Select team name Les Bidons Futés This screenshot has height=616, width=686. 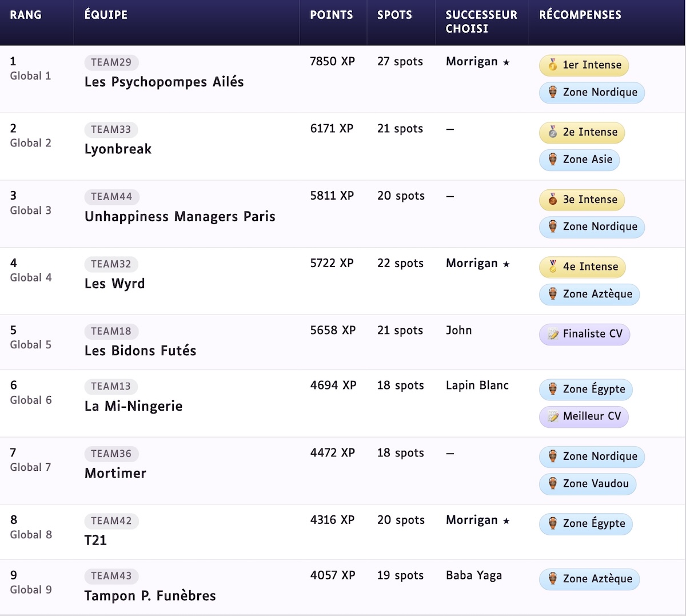140,351
